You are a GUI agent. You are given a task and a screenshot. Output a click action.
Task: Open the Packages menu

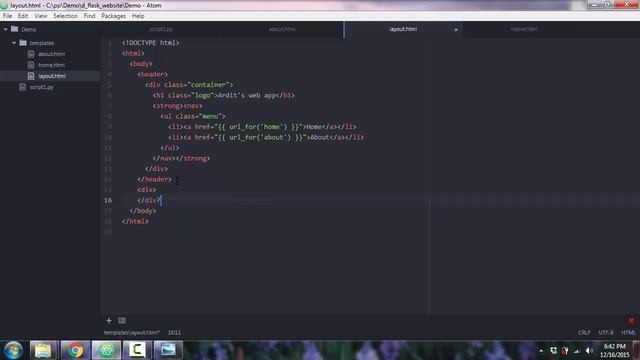point(113,16)
